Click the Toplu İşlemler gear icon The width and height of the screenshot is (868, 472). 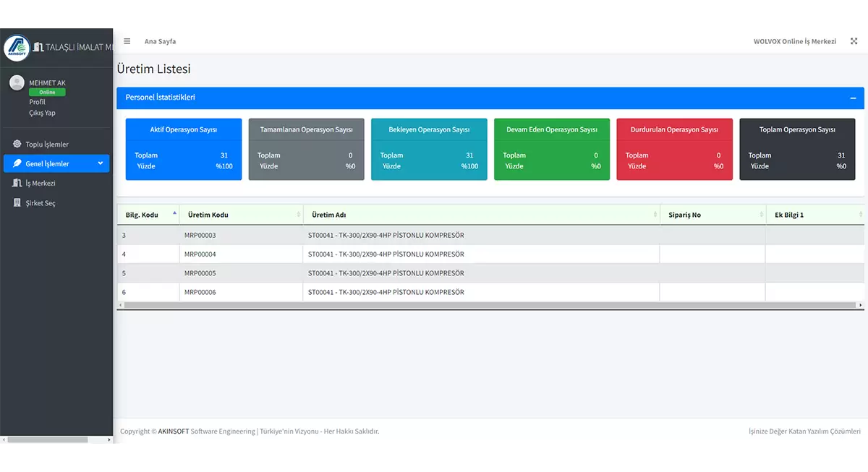tap(17, 144)
